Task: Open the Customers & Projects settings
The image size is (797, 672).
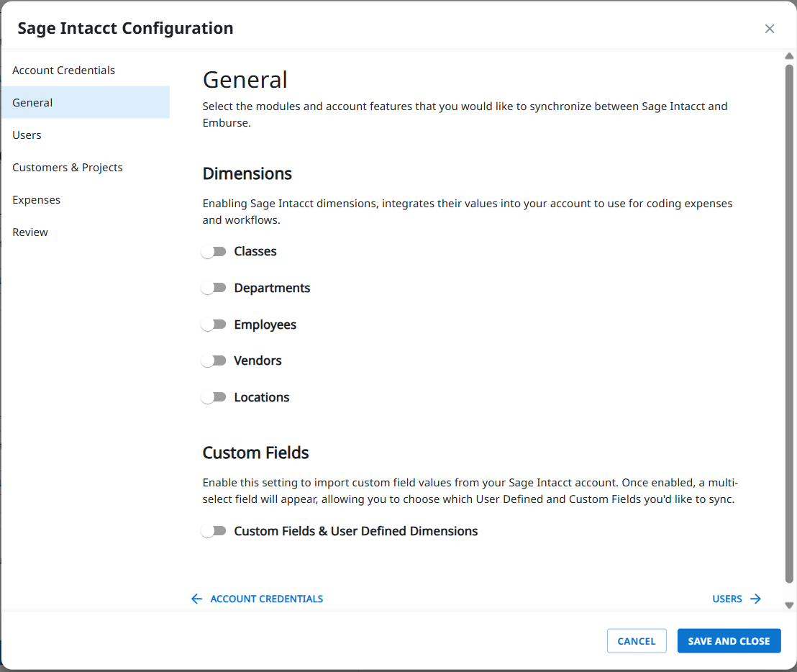Action: pyautogui.click(x=67, y=167)
